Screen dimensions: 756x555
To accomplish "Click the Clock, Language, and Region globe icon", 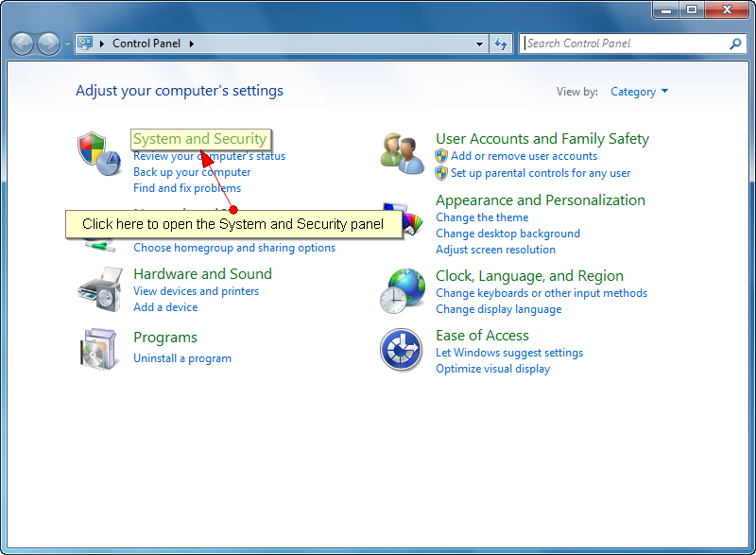I will click(x=403, y=291).
